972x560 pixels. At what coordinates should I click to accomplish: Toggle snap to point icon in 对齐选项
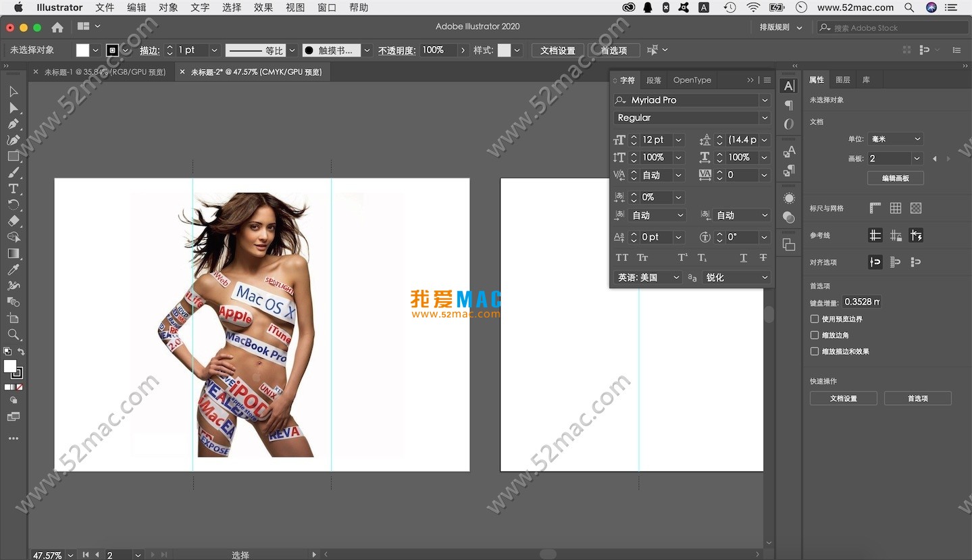tap(875, 262)
